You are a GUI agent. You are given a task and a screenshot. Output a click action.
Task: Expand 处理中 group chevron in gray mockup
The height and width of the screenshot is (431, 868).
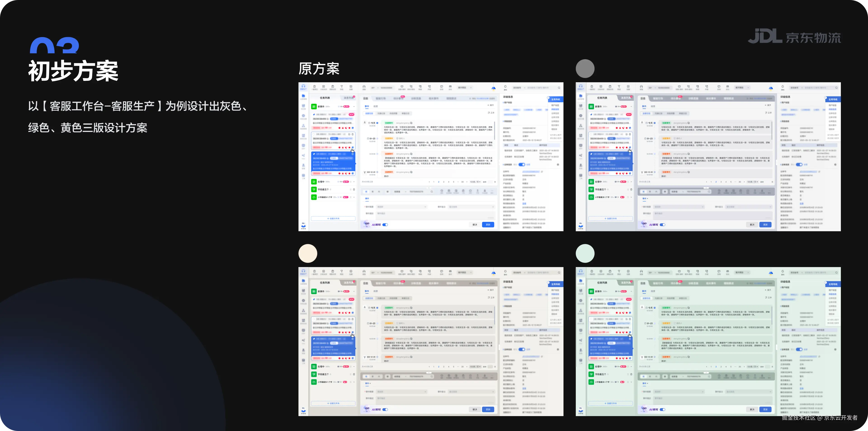pos(631,182)
